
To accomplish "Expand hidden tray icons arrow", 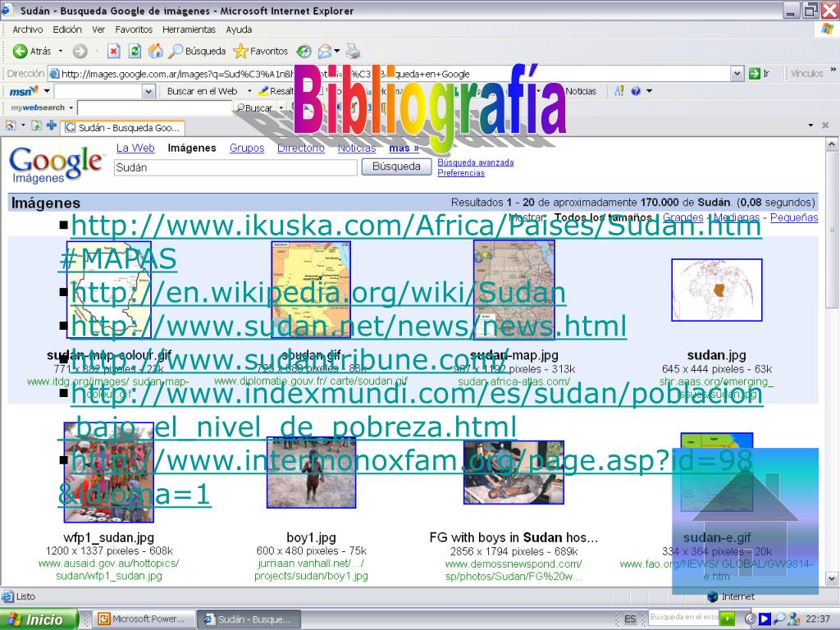I will click(x=750, y=619).
